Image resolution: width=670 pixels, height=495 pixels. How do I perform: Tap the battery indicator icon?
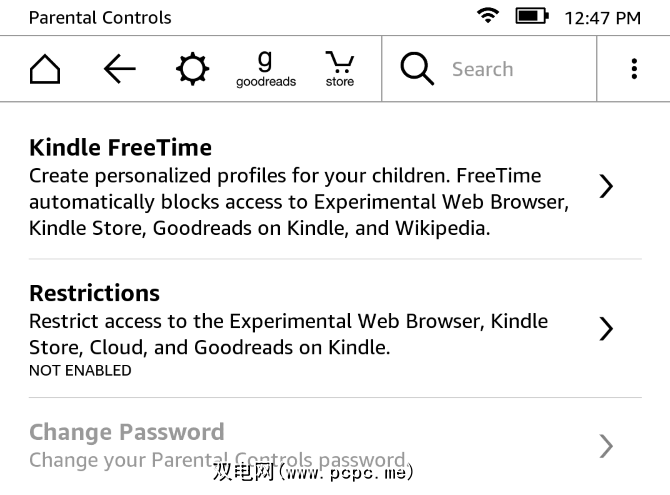click(531, 16)
